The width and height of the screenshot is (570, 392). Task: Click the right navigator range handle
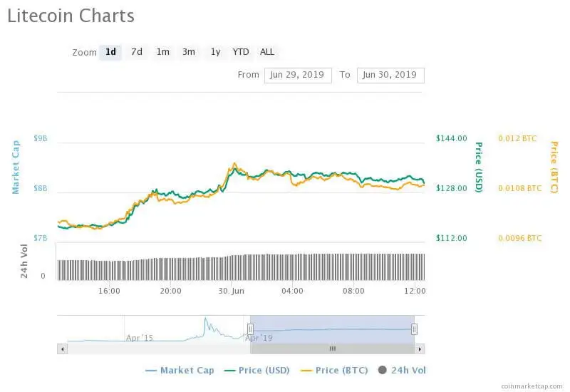414,329
